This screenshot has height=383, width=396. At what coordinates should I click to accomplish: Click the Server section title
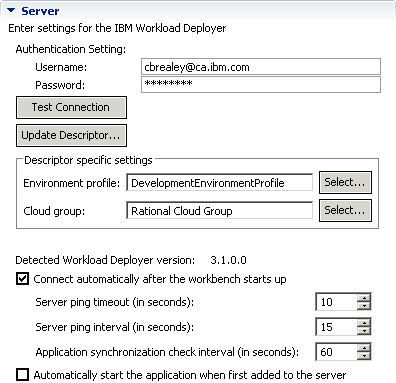click(x=40, y=11)
